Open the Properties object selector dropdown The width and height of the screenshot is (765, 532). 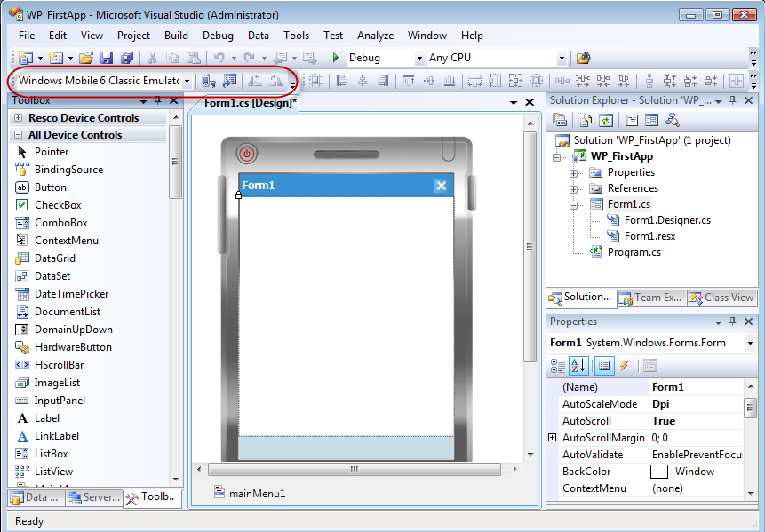tap(751, 343)
